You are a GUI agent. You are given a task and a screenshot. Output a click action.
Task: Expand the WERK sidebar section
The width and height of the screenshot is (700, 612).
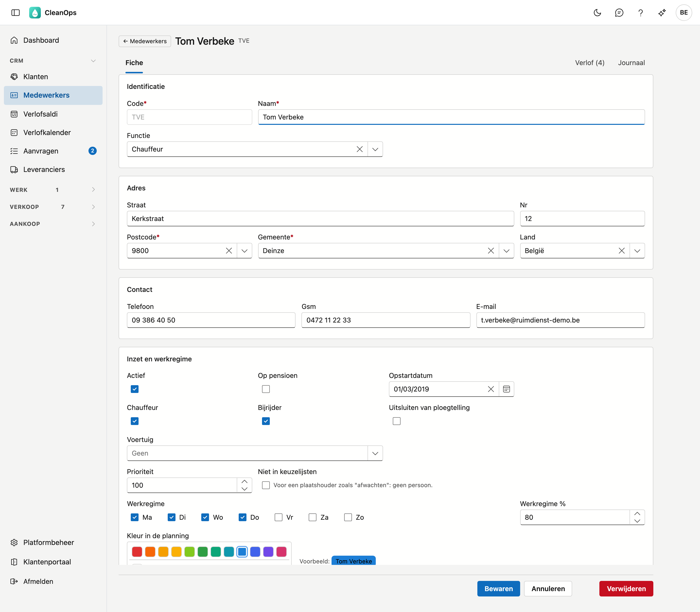[53, 189]
